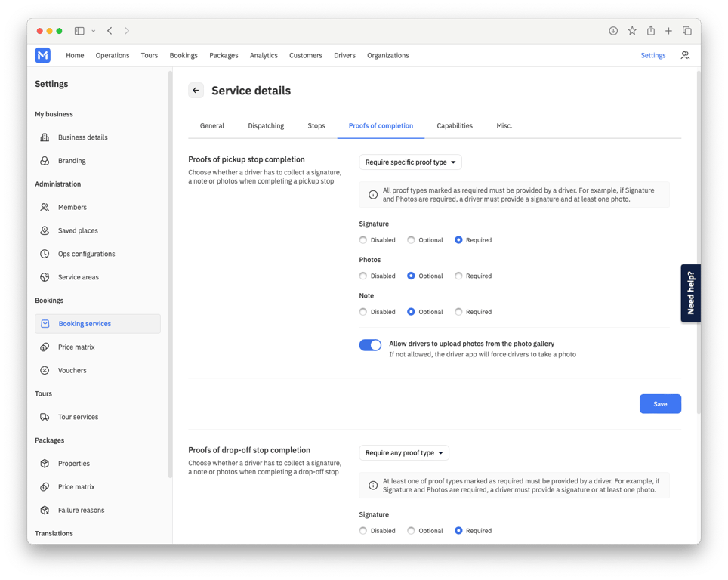Click the Vouchers percent icon
This screenshot has height=580, width=728.
tap(45, 370)
